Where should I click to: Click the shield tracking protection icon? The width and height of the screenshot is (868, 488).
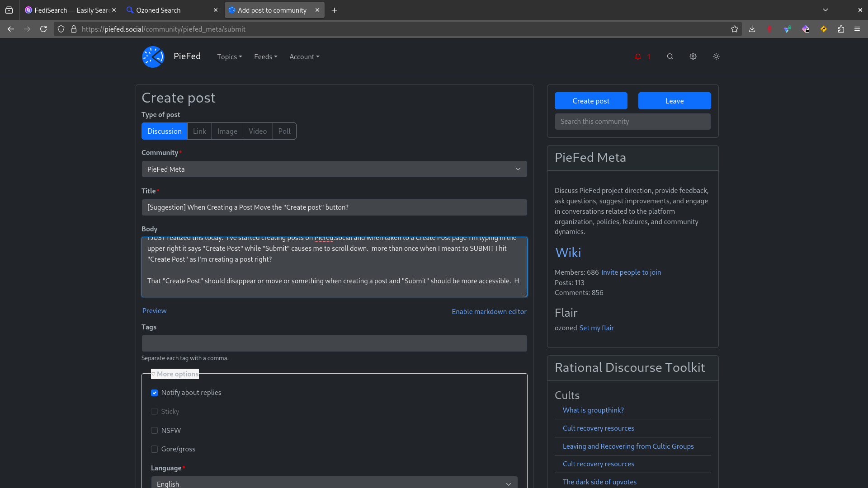(x=61, y=29)
